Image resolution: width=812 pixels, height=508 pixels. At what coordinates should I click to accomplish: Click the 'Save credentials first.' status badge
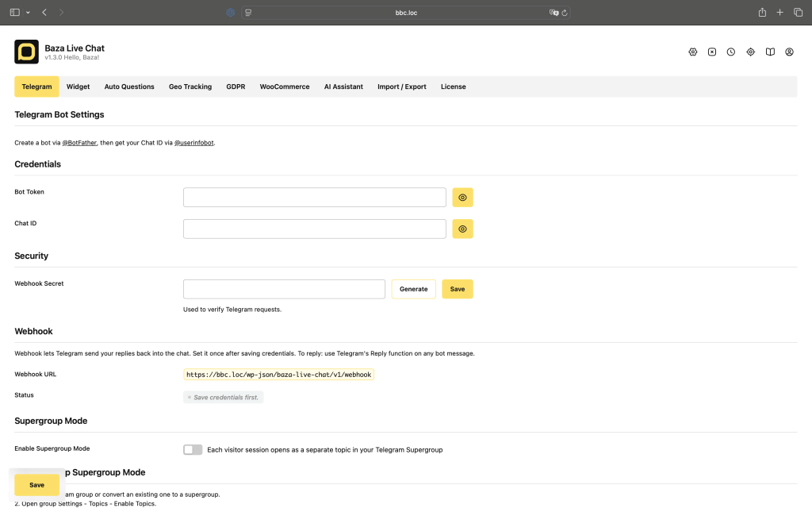pyautogui.click(x=223, y=398)
